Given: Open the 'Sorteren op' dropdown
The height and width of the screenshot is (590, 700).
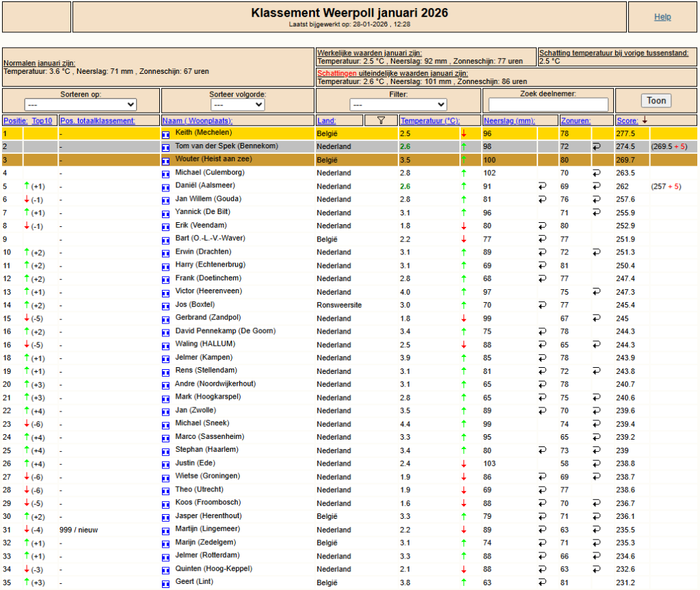Looking at the screenshot, I should [x=81, y=105].
